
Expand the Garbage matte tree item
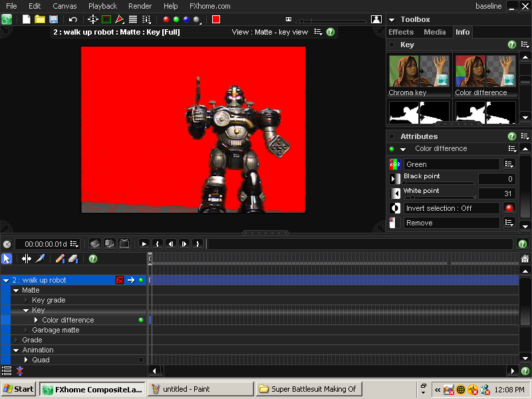coord(27,330)
